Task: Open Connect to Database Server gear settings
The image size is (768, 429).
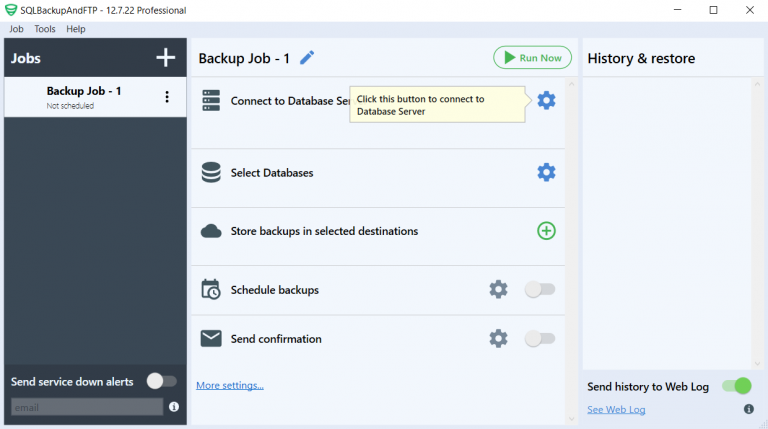Action: [x=546, y=100]
